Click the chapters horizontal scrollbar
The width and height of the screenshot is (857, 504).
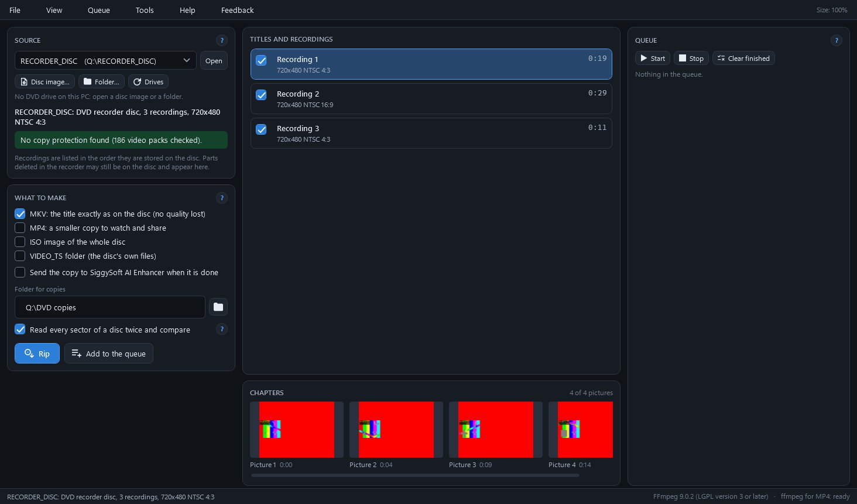415,475
